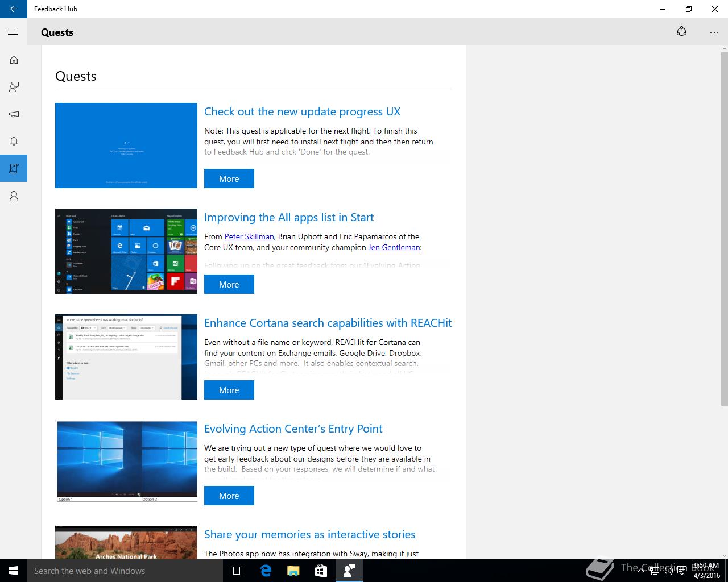Open the Store from taskbar
The image size is (728, 582).
pyautogui.click(x=321, y=571)
